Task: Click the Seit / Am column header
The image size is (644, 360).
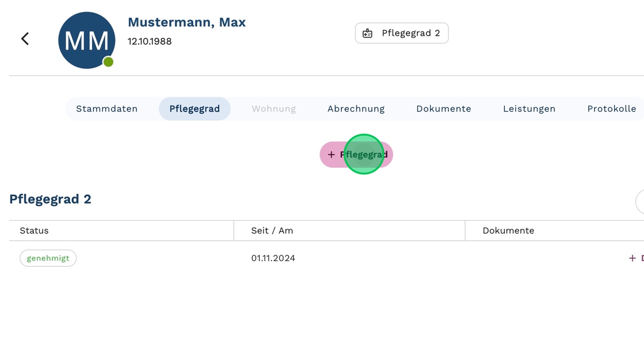Action: click(272, 231)
